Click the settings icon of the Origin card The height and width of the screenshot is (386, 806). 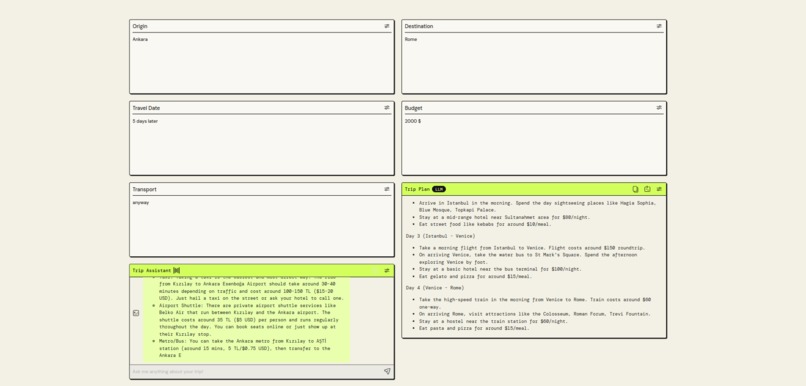click(387, 26)
